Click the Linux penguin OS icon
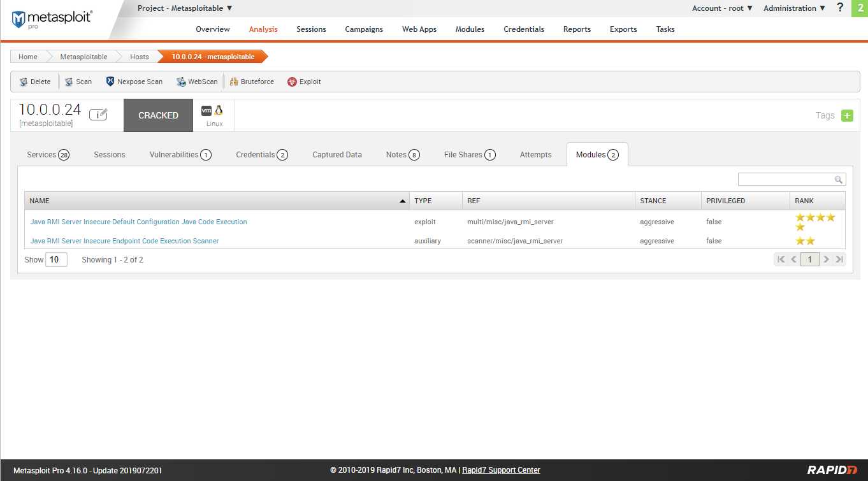868x481 pixels. tap(219, 110)
